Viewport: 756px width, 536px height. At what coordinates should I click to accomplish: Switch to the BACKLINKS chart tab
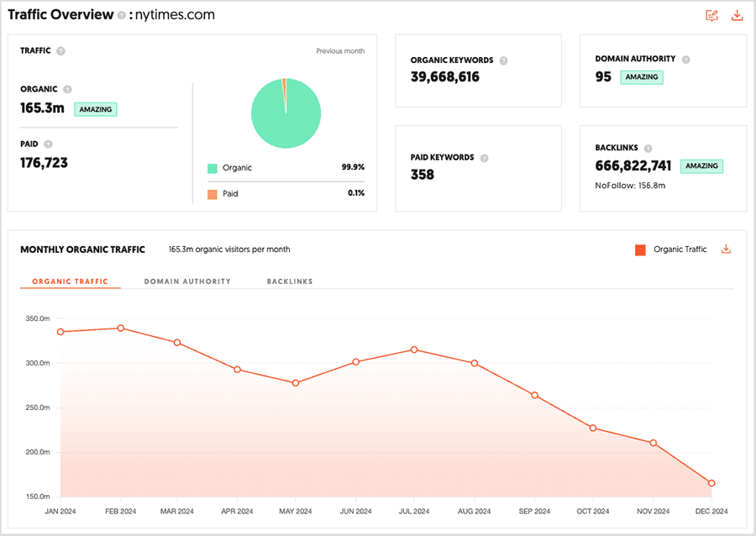[290, 281]
